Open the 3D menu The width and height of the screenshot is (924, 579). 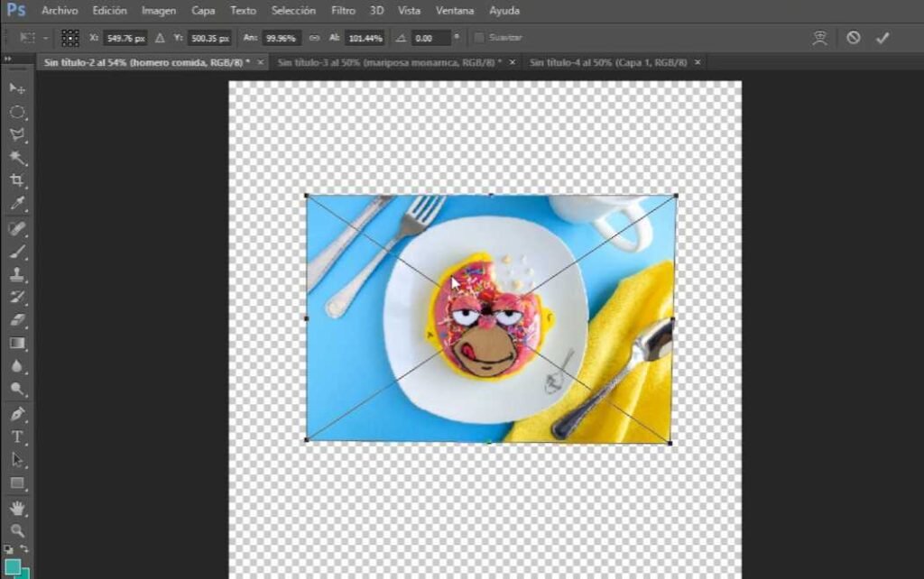tap(376, 11)
